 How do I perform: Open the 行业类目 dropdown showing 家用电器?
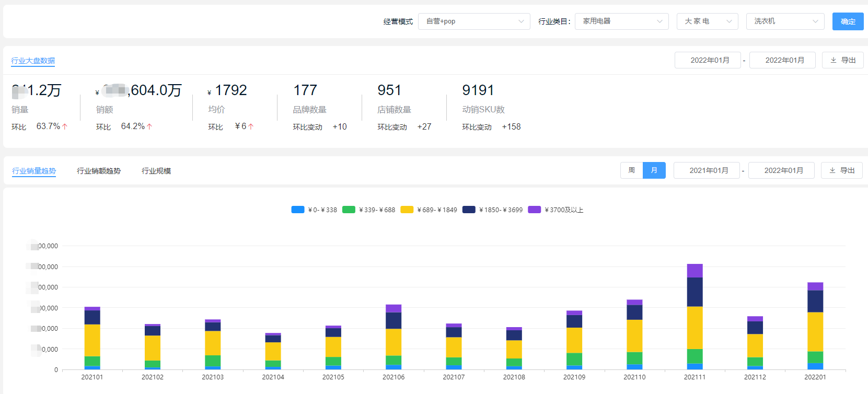pyautogui.click(x=621, y=21)
